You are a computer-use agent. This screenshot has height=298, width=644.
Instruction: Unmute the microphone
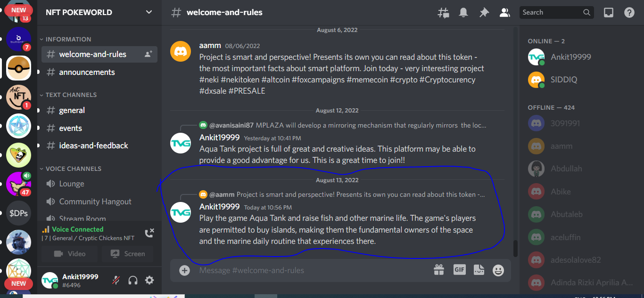pyautogui.click(x=116, y=281)
